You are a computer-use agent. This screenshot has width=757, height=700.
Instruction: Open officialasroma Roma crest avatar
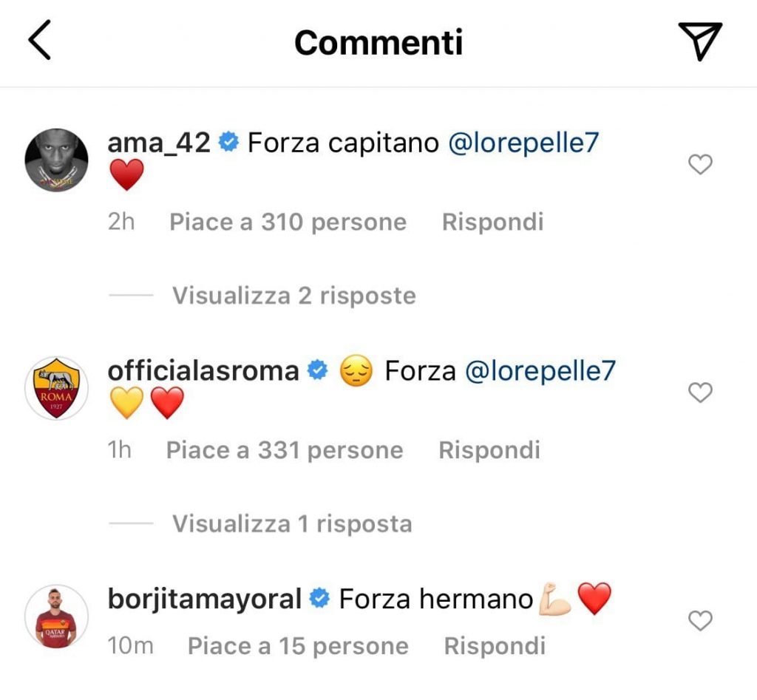(56, 388)
